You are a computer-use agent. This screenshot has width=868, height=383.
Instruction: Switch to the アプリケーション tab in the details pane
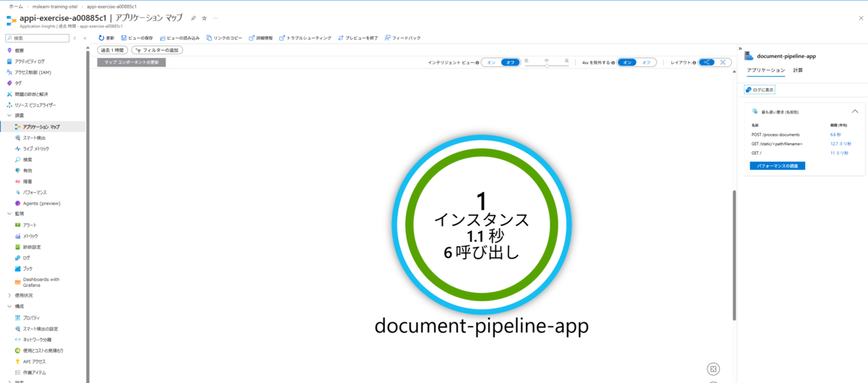[765, 70]
